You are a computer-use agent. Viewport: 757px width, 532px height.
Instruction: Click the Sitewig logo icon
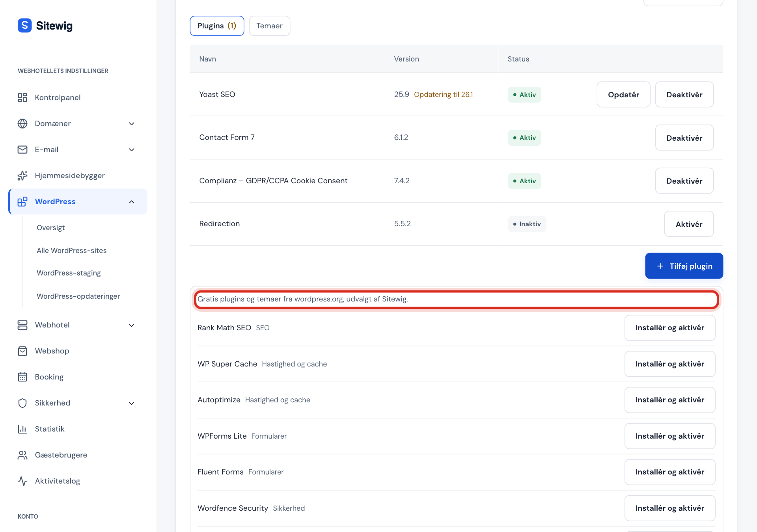[24, 26]
